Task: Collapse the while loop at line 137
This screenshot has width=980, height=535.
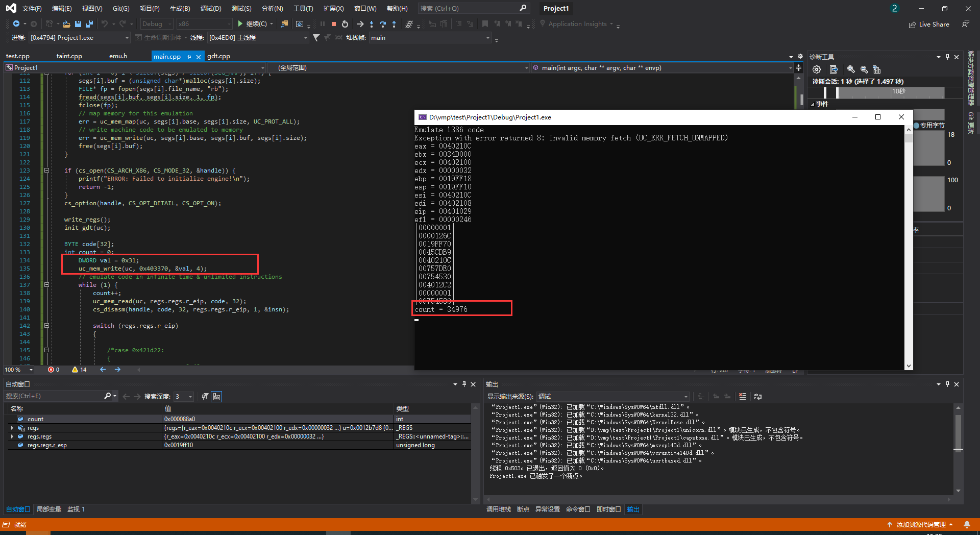Action: (46, 285)
